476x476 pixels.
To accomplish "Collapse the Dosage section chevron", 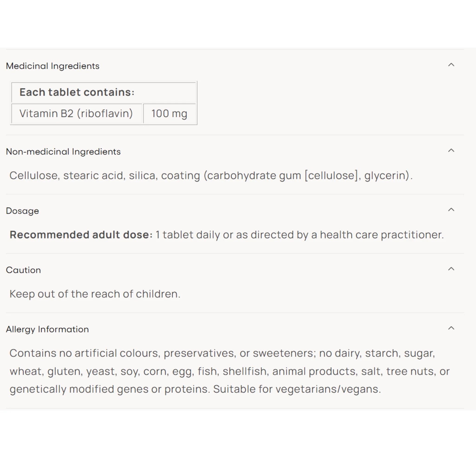I will coord(451,210).
